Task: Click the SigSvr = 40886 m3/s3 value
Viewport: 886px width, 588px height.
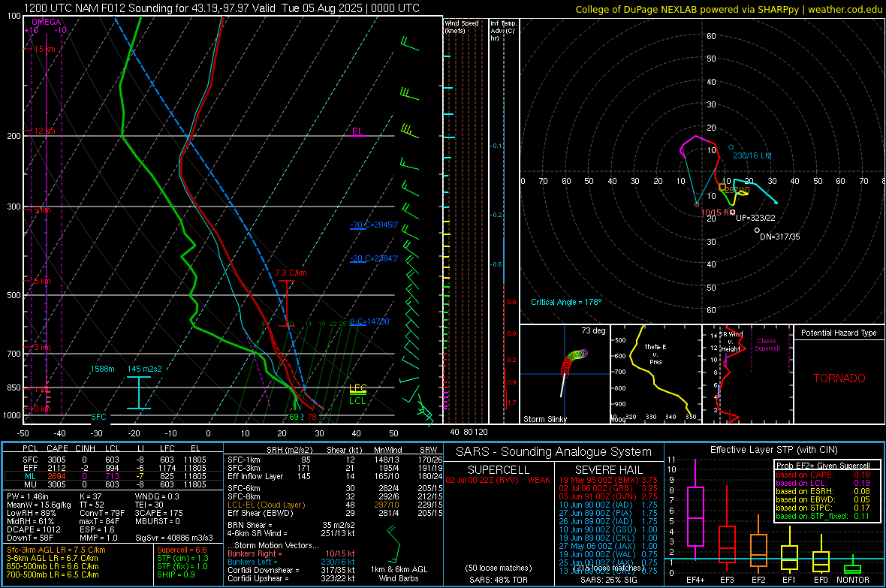Action: pyautogui.click(x=174, y=538)
